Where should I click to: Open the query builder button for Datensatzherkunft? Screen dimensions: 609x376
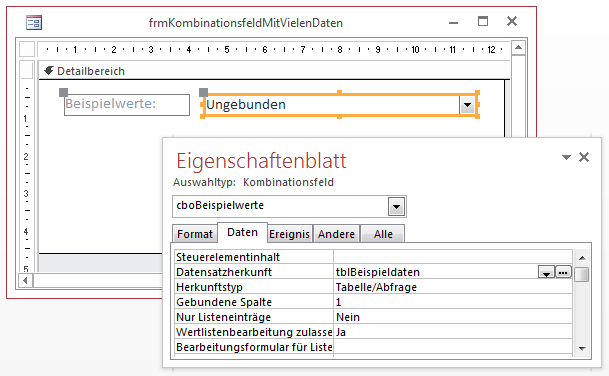click(x=563, y=272)
